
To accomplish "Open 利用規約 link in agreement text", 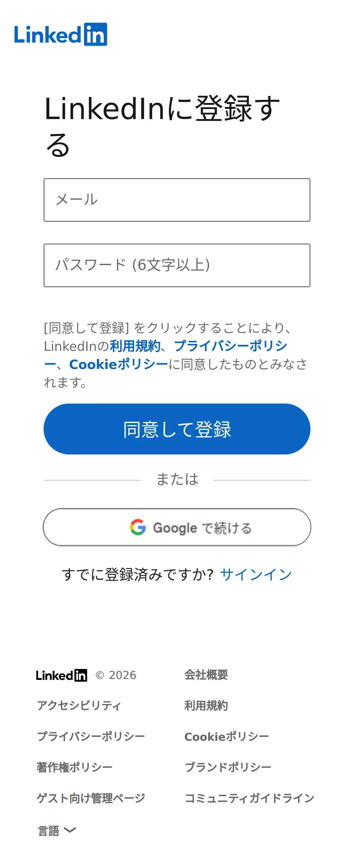I will (135, 346).
